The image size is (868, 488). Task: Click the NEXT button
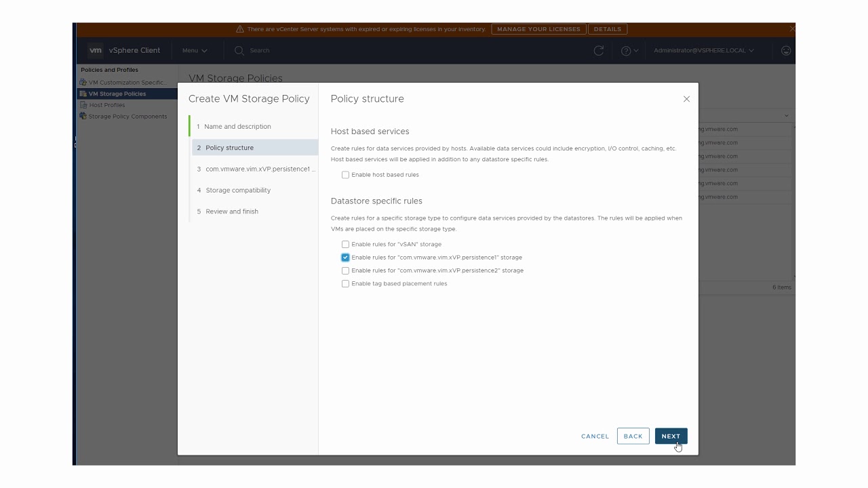tap(671, 436)
